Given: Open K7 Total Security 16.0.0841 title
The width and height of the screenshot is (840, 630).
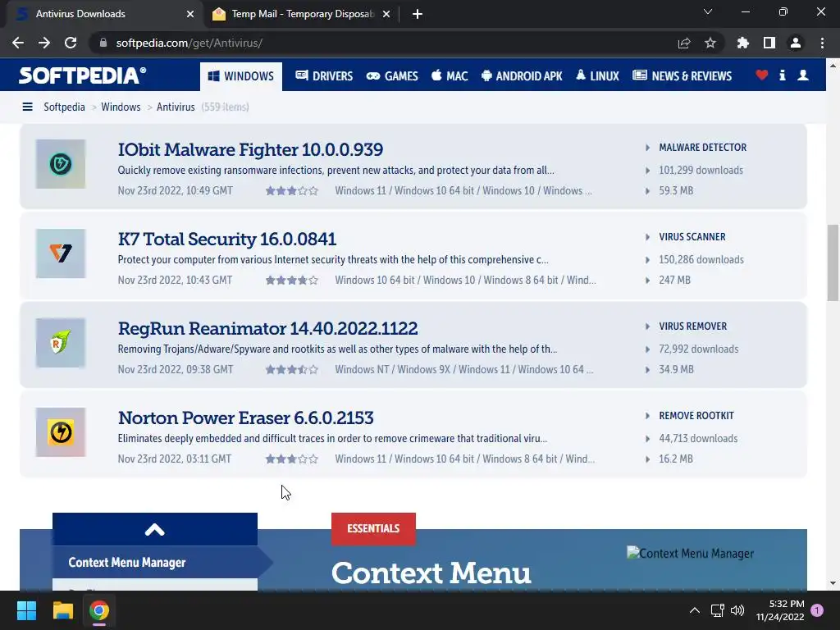Looking at the screenshot, I should click(227, 239).
